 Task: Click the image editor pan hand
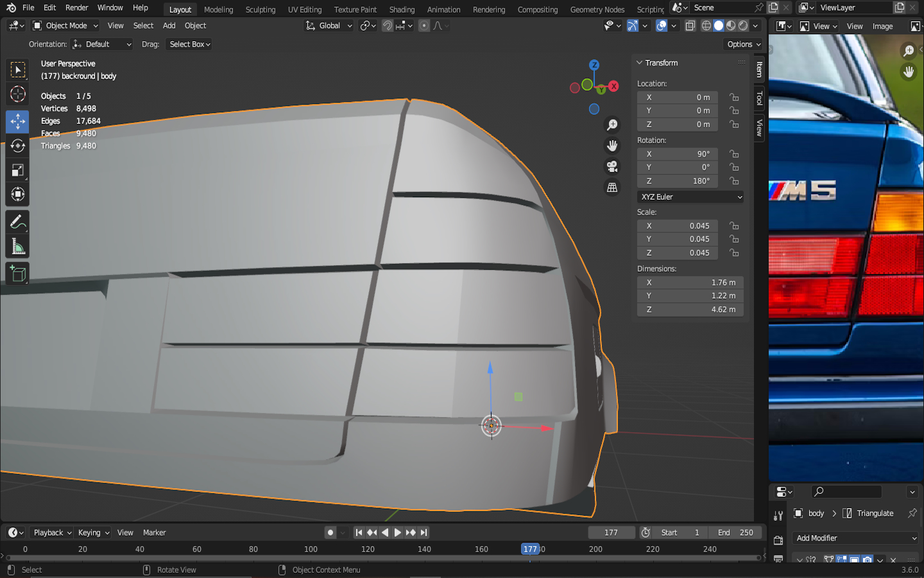909,71
